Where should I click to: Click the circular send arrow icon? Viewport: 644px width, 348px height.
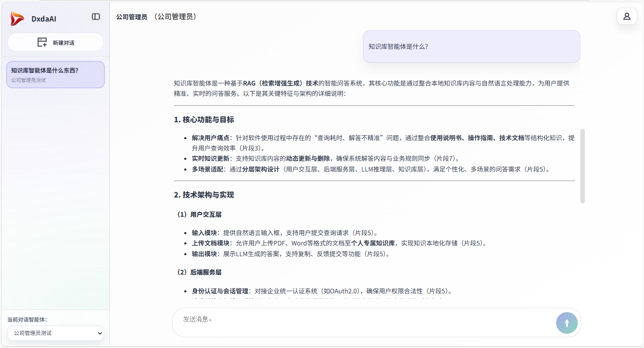pyautogui.click(x=566, y=322)
